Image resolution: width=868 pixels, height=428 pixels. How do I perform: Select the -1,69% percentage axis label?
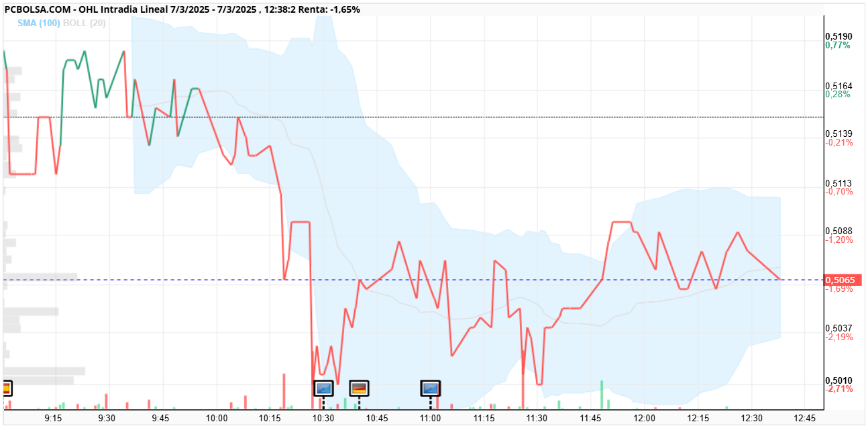pos(839,289)
